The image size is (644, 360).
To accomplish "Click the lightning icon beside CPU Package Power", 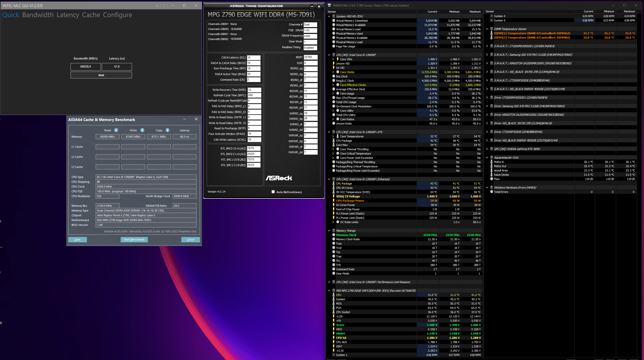I will point(333,201).
